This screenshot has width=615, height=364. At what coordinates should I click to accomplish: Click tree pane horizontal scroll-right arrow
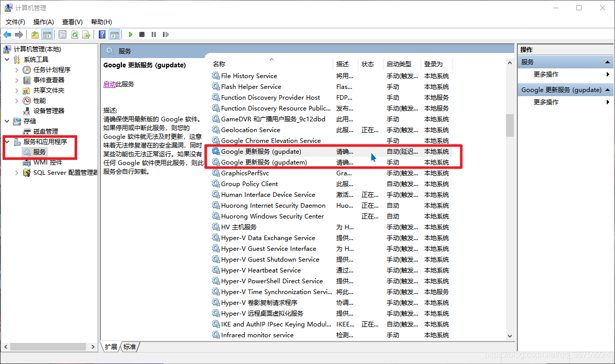pos(93,347)
